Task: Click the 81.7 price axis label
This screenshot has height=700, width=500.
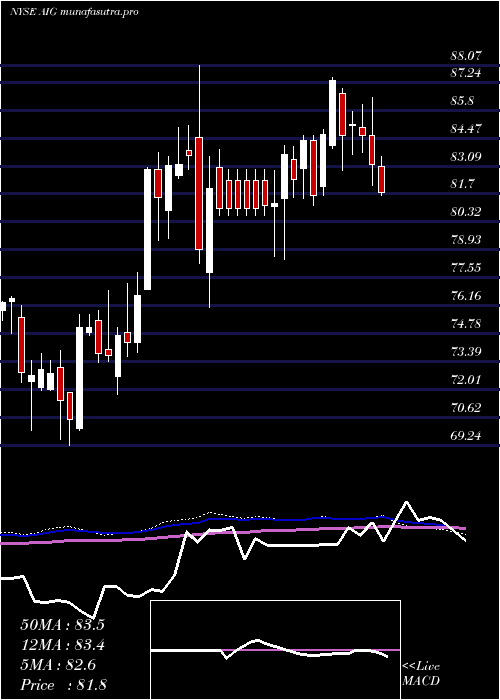Action: [462, 184]
